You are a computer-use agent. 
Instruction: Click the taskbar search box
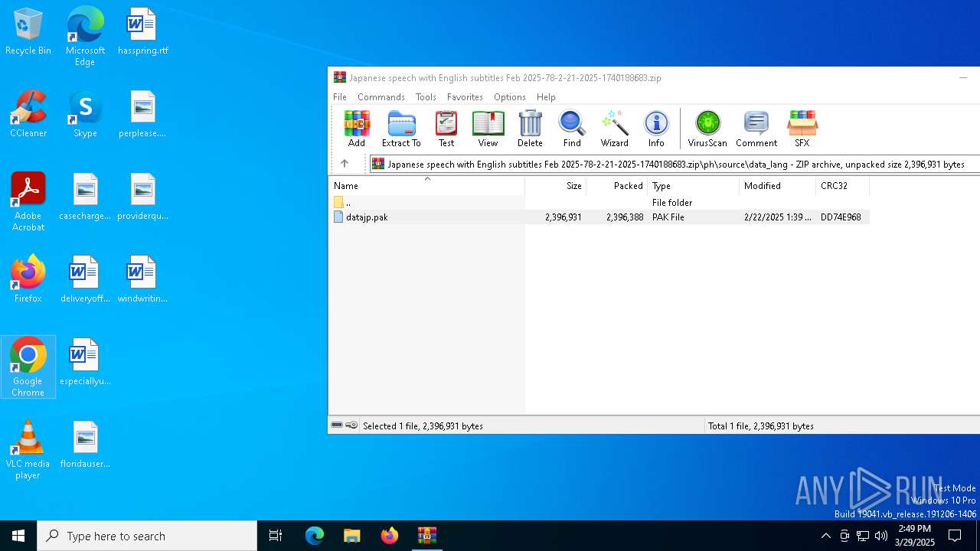[x=147, y=536]
